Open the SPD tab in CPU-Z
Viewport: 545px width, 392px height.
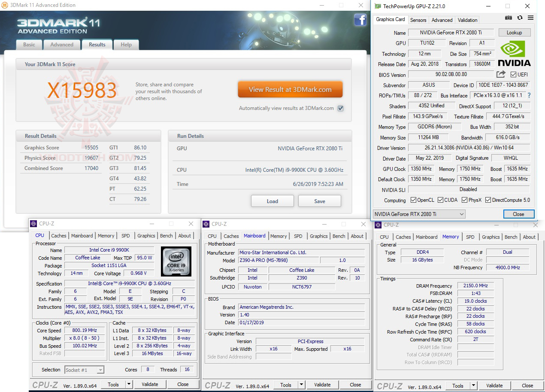(126, 235)
